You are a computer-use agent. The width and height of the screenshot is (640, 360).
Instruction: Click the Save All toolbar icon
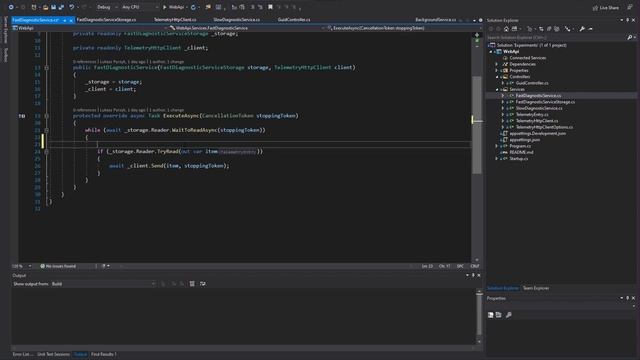(x=61, y=7)
